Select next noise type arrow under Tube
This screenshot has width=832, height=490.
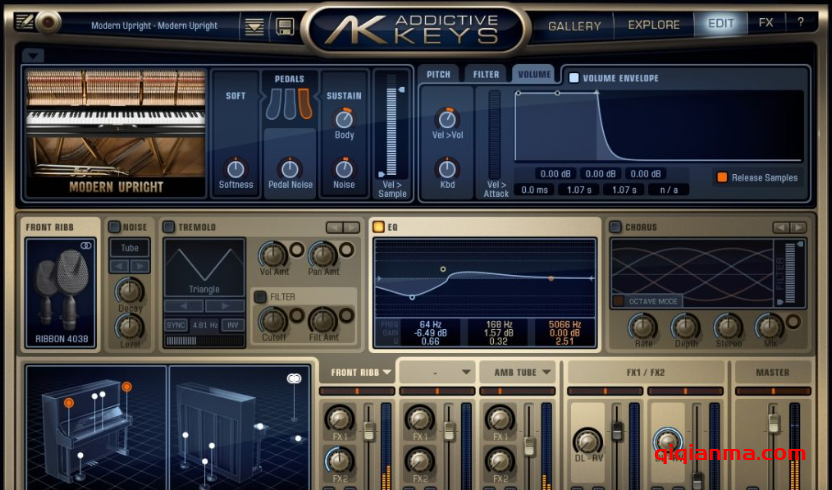(x=140, y=266)
